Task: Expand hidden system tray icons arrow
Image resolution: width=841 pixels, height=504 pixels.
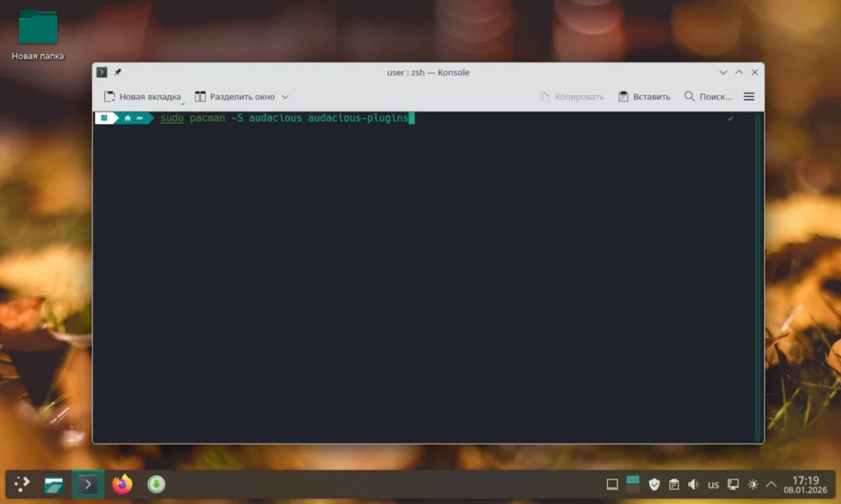Action: [x=771, y=484]
